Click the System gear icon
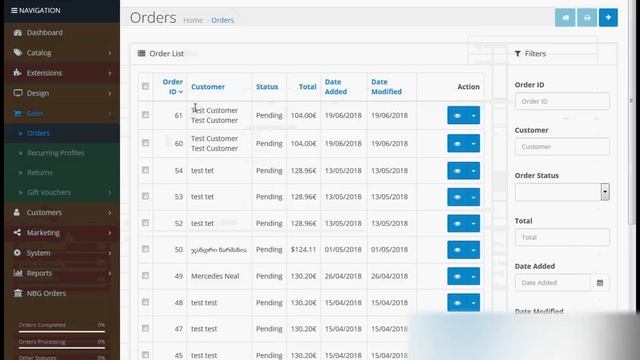This screenshot has width=640, height=360. [x=17, y=253]
